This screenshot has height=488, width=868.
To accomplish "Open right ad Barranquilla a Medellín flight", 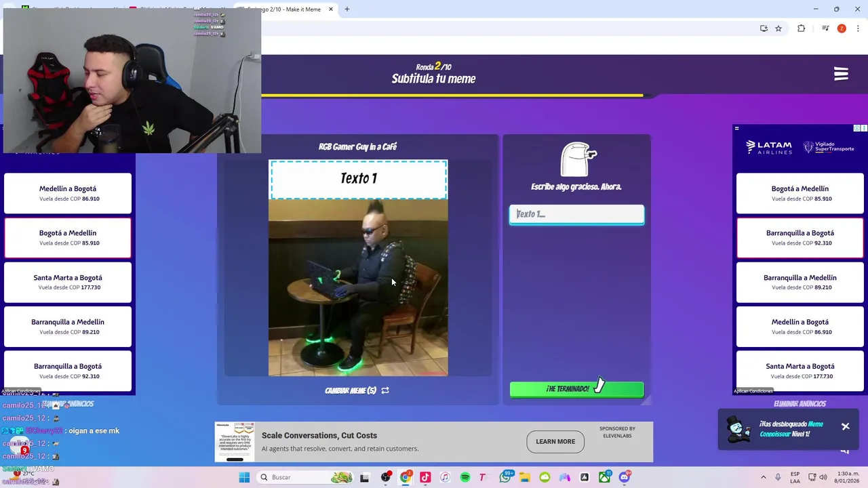I will coord(800,282).
